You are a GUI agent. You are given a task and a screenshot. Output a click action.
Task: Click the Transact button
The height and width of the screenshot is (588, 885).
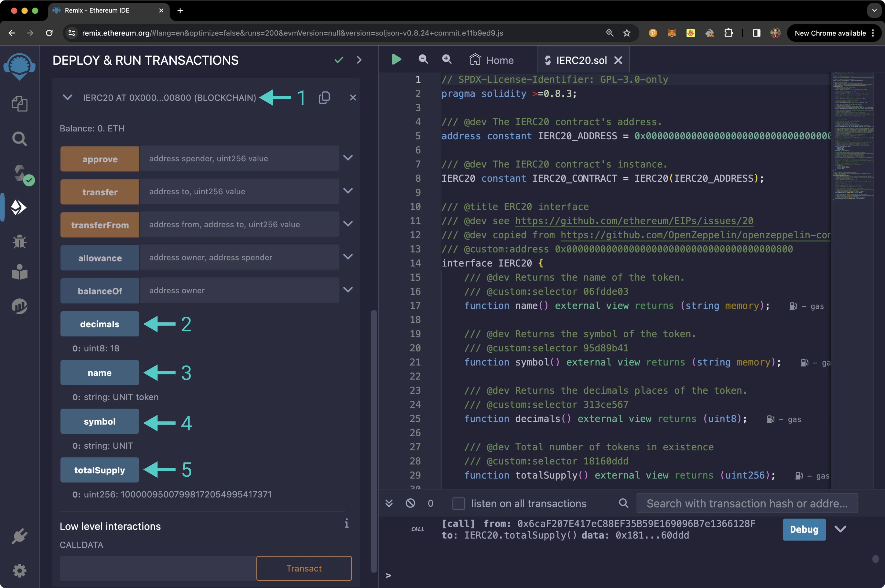click(x=304, y=568)
